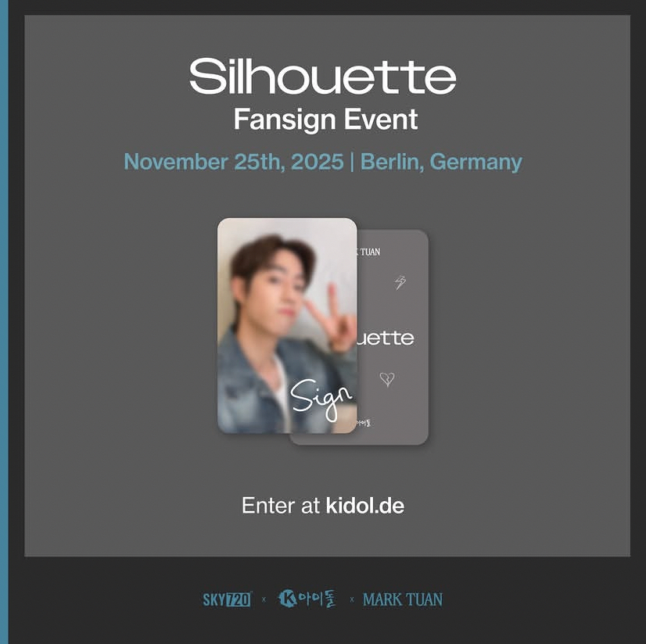Click the lightning bolt doodle on the gray card
The width and height of the screenshot is (646, 644).
coord(400,282)
